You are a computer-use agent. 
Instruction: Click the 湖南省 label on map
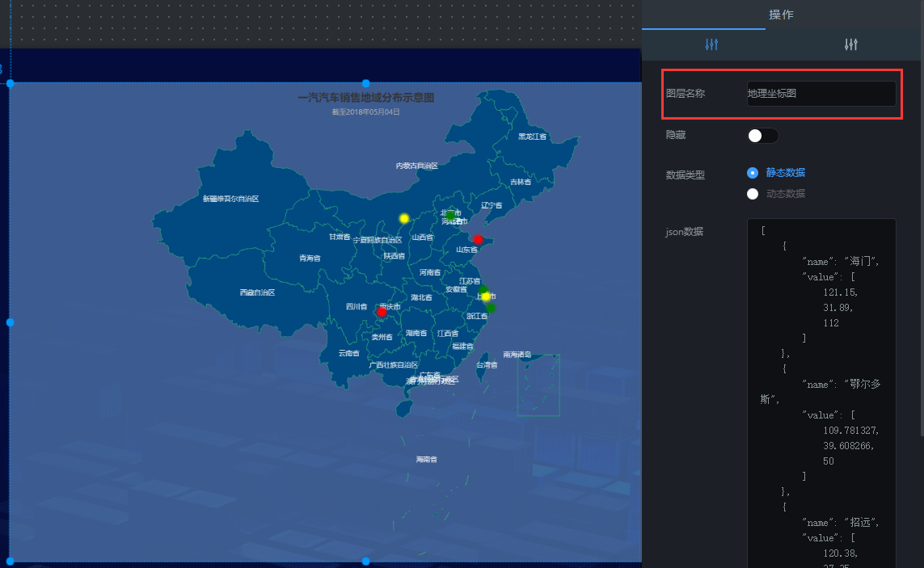click(416, 334)
